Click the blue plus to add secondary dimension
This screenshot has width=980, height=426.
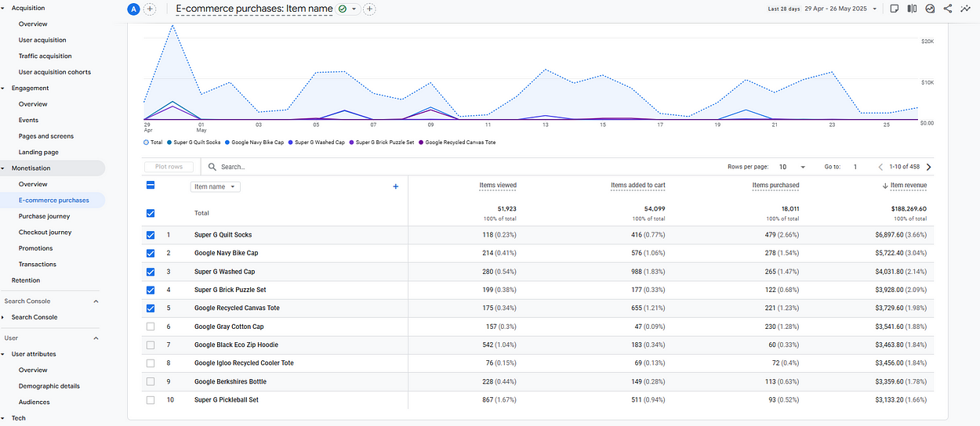395,186
